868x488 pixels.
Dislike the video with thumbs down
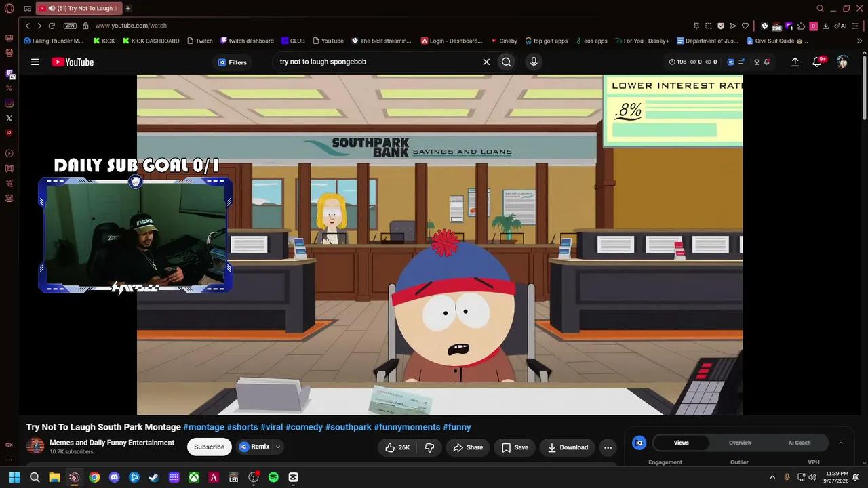pyautogui.click(x=429, y=447)
